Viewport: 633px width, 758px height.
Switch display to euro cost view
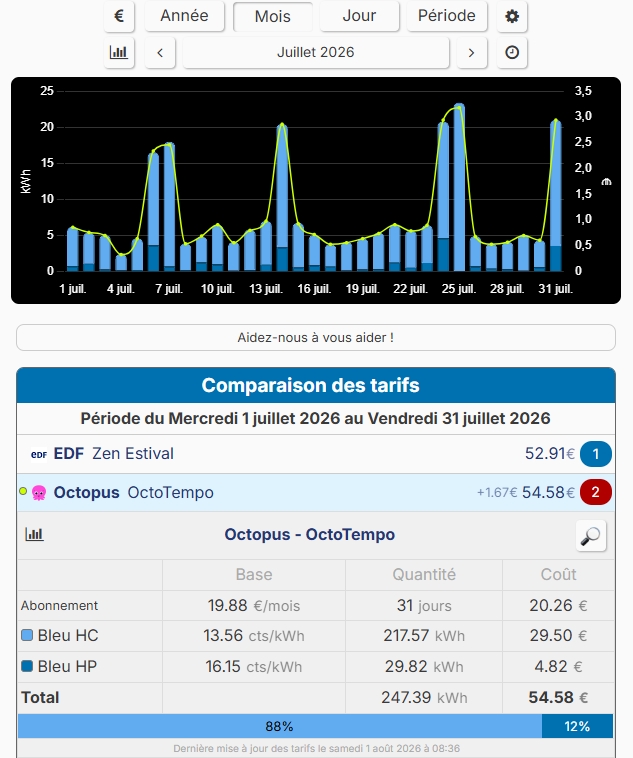click(x=119, y=16)
